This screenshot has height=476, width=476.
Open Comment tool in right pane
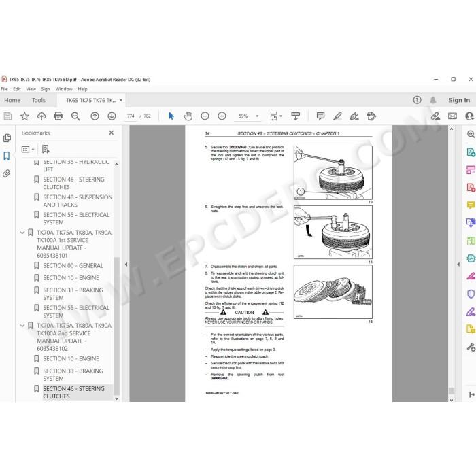(x=471, y=205)
